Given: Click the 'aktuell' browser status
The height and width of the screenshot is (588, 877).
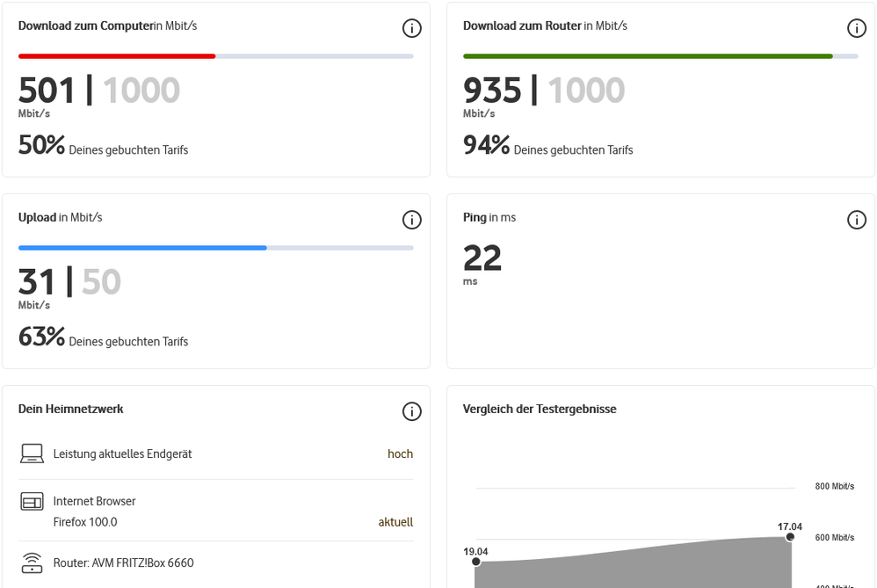Looking at the screenshot, I should (x=395, y=522).
